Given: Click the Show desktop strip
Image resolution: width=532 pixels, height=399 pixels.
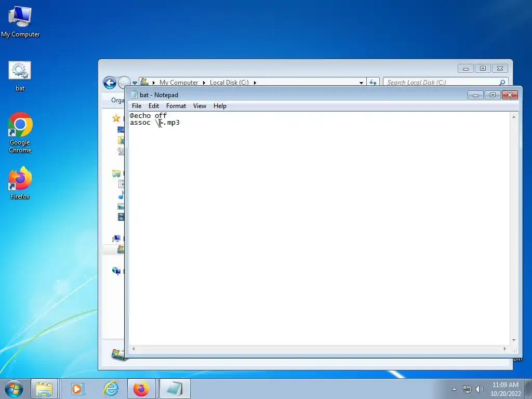Looking at the screenshot, I should pyautogui.click(x=528, y=389).
